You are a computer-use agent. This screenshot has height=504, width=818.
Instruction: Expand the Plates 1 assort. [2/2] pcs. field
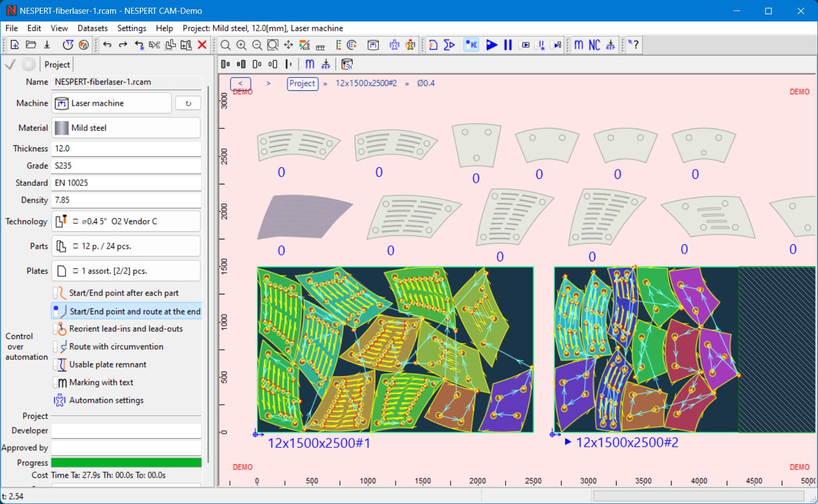tap(126, 271)
